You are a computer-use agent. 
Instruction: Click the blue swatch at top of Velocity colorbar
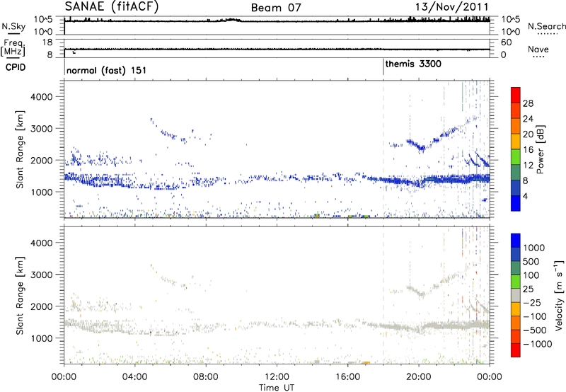[516, 240]
